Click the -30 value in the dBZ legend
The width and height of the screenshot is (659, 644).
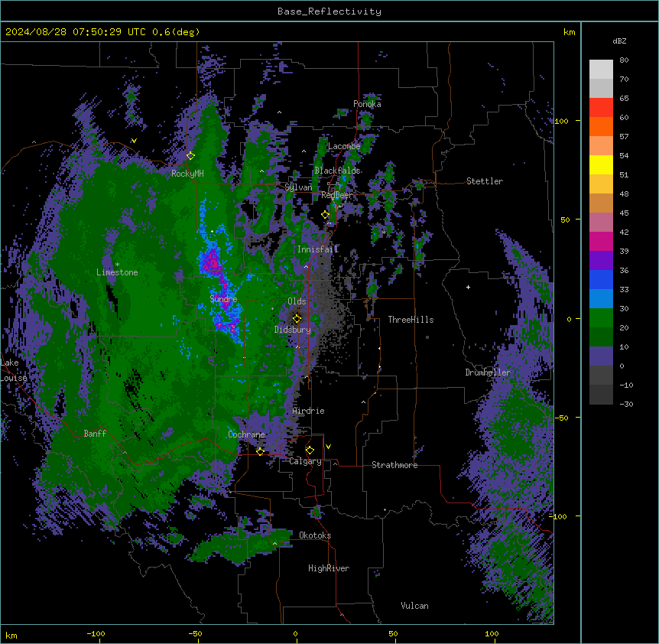(626, 405)
